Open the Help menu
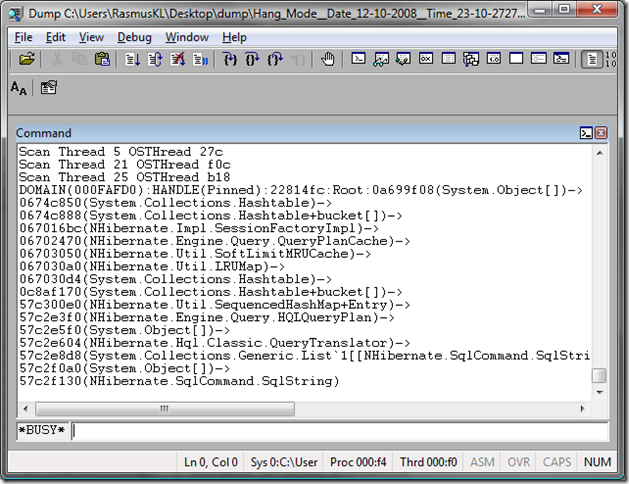The width and height of the screenshot is (629, 484). (x=234, y=37)
